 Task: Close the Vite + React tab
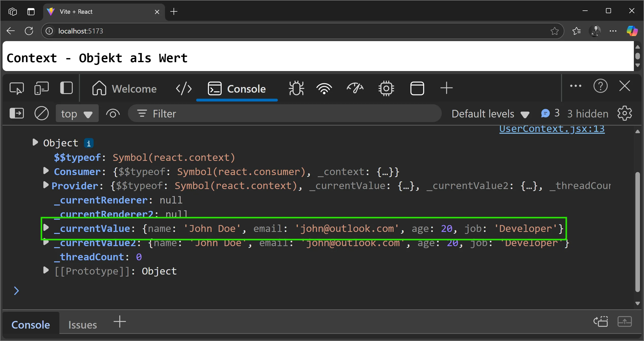[x=157, y=12]
